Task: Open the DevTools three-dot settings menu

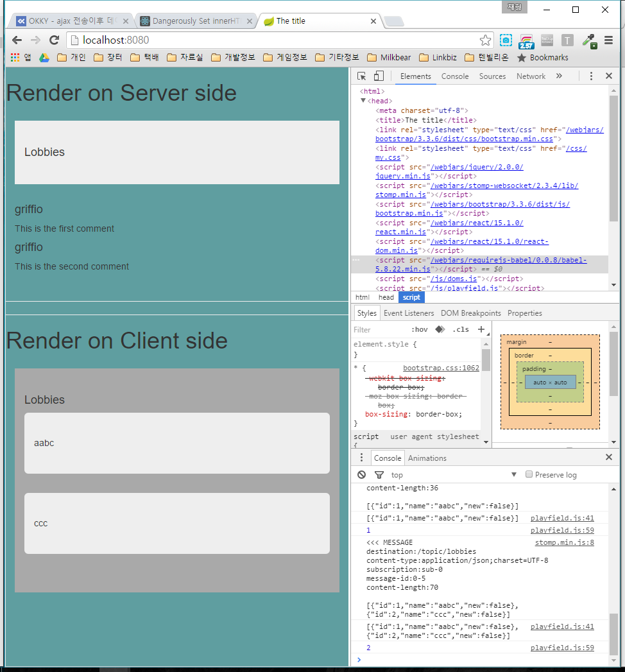Action: 591,76
